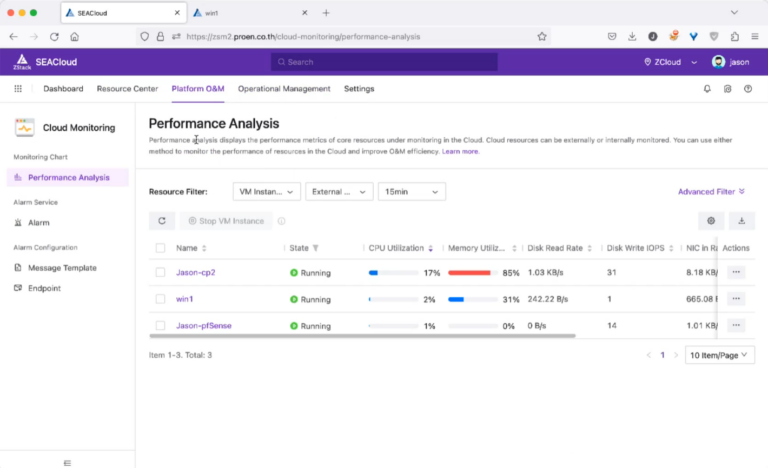Click the refresh table button
The height and width of the screenshot is (468, 768).
click(x=162, y=221)
